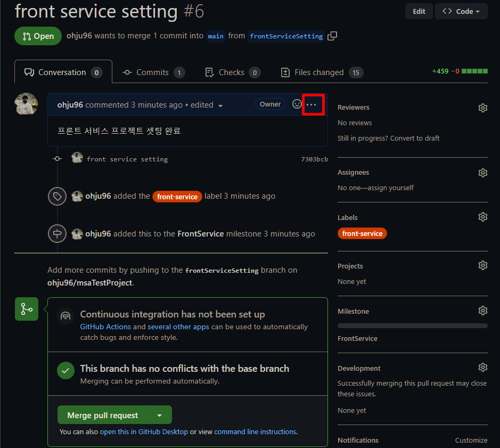Switch to the Conversation tab

tap(63, 72)
